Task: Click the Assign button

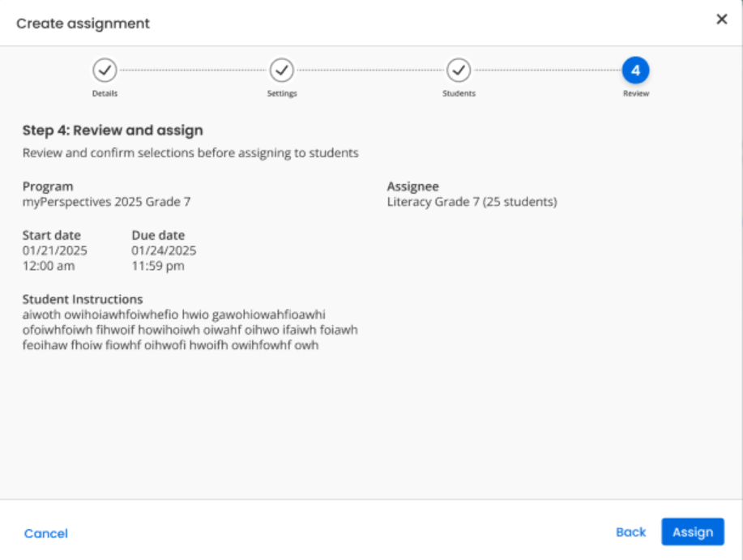Action: [x=693, y=532]
